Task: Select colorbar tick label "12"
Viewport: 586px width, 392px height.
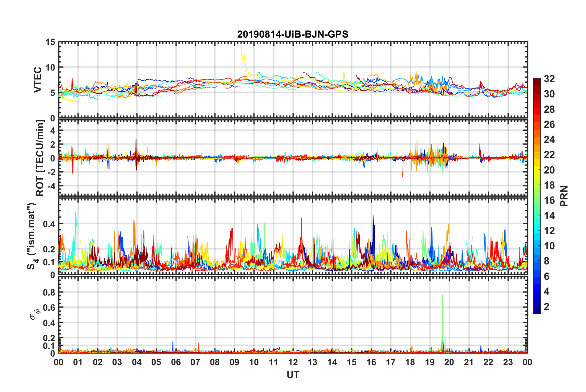Action: coord(549,231)
